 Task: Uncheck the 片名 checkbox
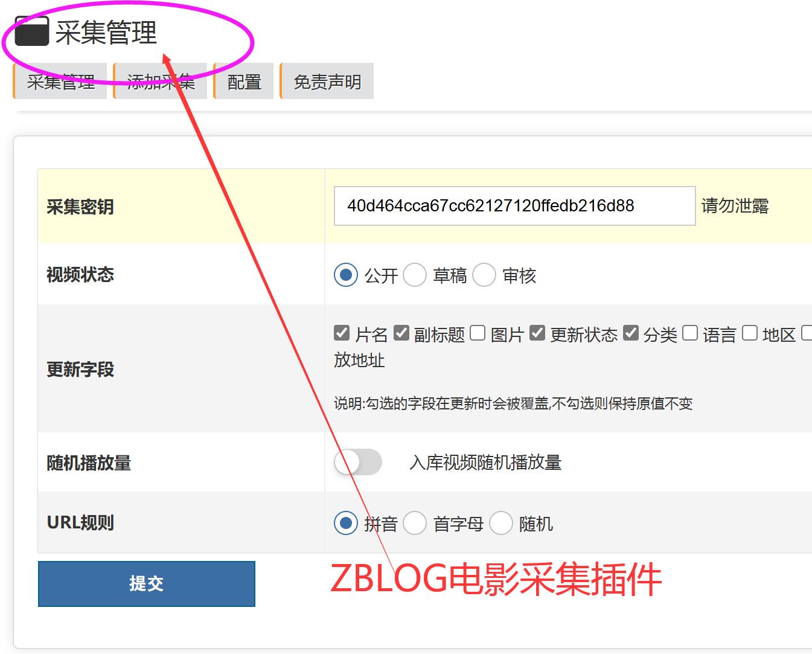coord(342,333)
